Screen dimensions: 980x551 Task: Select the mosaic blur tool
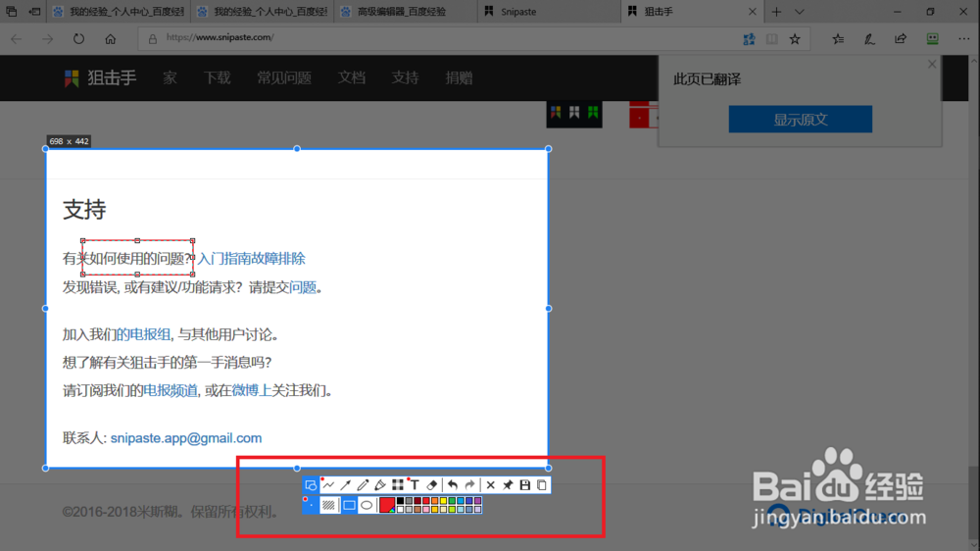point(398,485)
